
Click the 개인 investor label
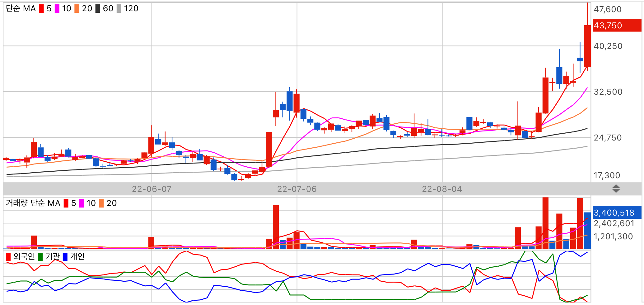click(77, 257)
